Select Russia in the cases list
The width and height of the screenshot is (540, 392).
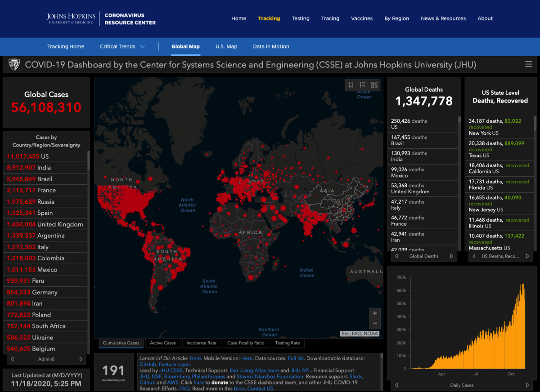pos(46,201)
